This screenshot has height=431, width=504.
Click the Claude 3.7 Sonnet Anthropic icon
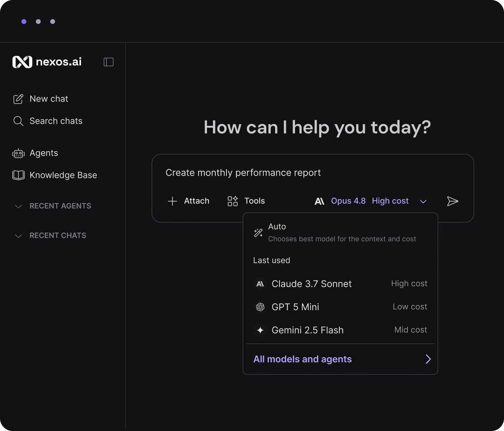click(x=260, y=284)
